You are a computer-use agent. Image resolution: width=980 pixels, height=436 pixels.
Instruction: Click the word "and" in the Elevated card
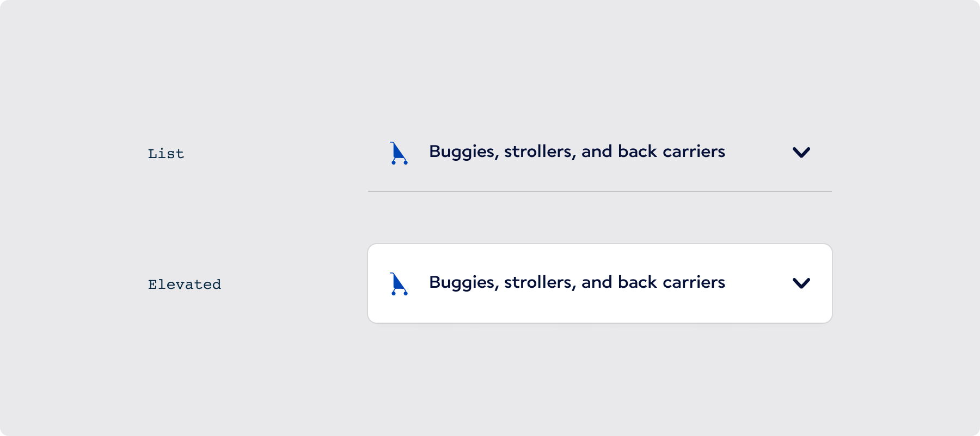point(597,282)
